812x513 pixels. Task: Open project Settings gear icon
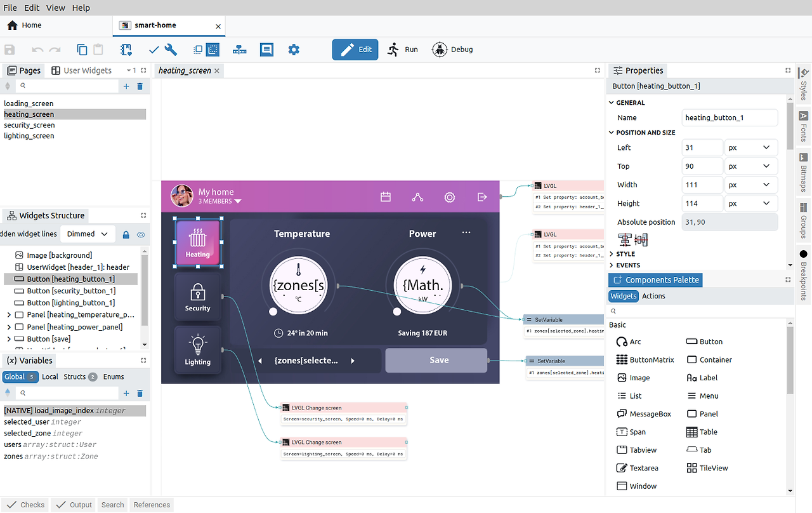[x=294, y=50]
